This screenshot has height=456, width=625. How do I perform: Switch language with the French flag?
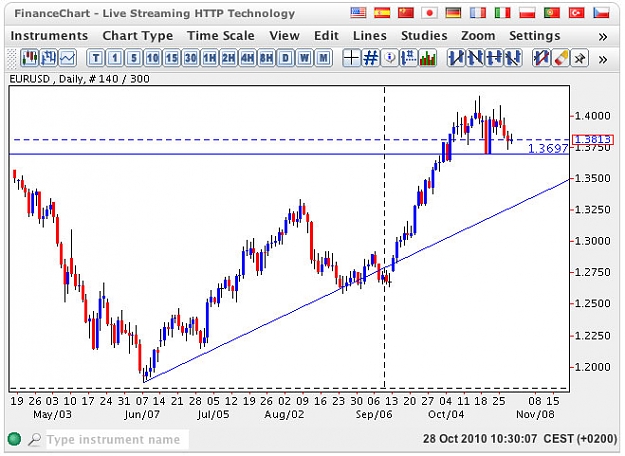click(478, 13)
